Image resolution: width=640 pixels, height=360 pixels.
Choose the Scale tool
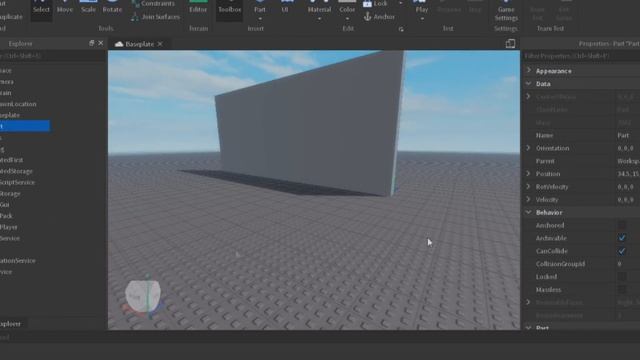pos(88,8)
